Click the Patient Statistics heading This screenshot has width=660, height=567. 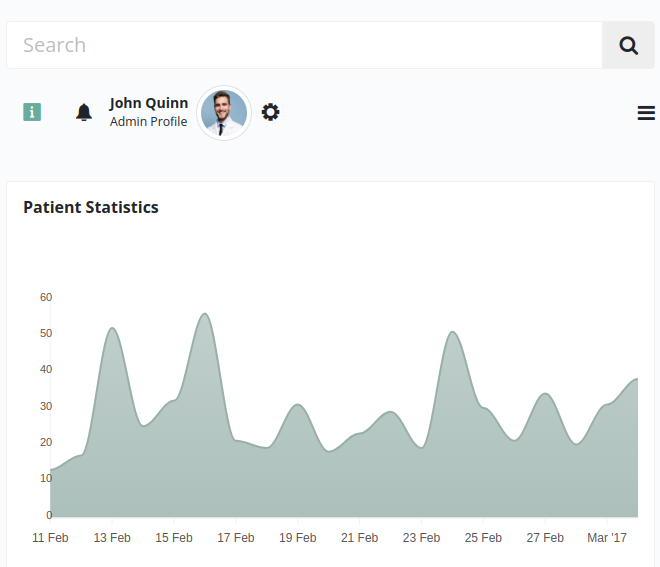[91, 208]
